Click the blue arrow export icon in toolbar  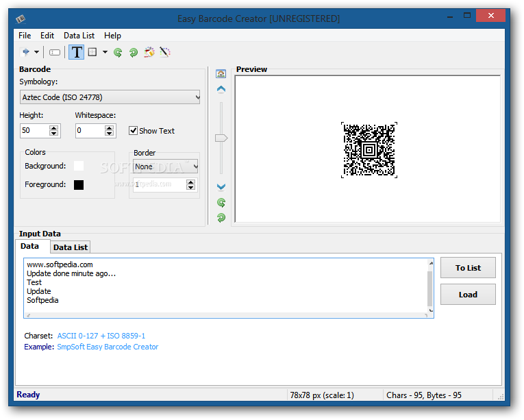click(25, 52)
